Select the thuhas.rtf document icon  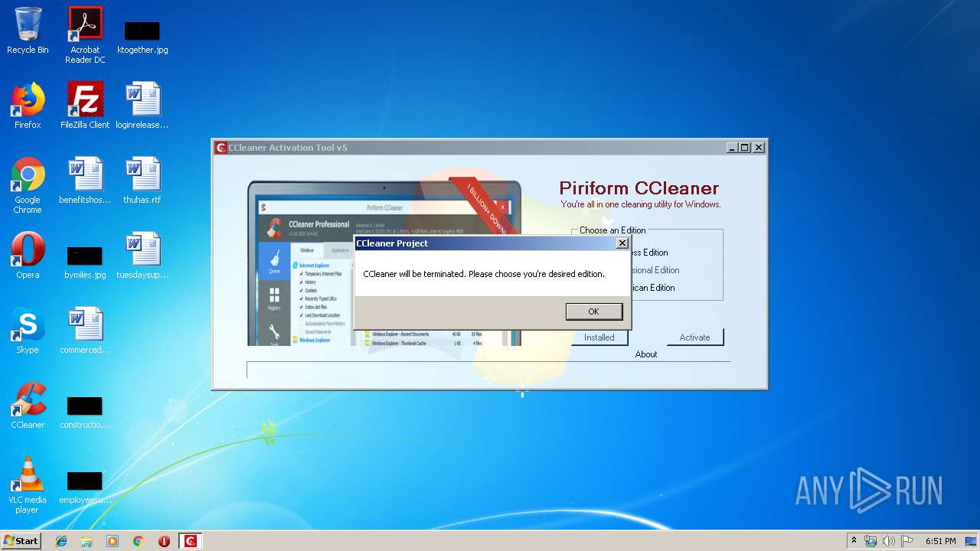[x=142, y=181]
